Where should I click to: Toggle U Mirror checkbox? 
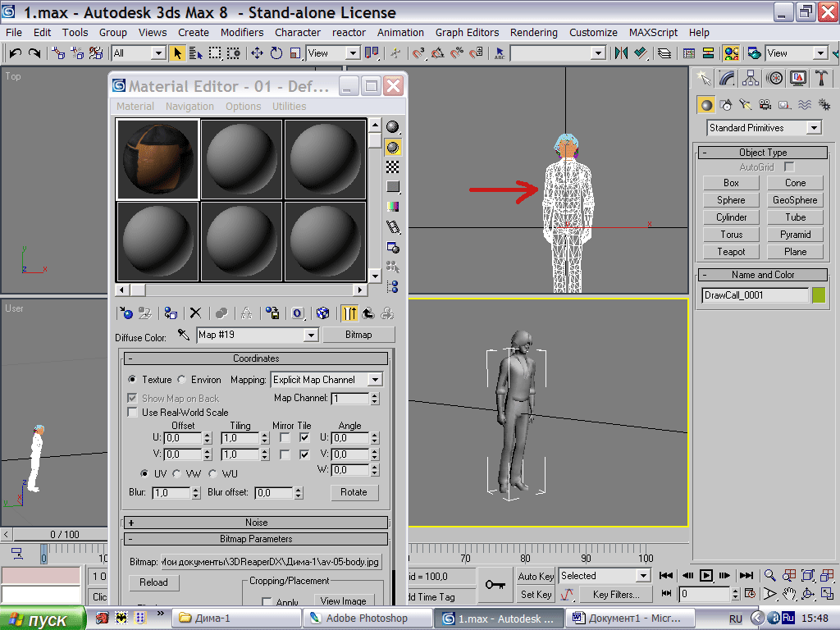[x=285, y=438]
